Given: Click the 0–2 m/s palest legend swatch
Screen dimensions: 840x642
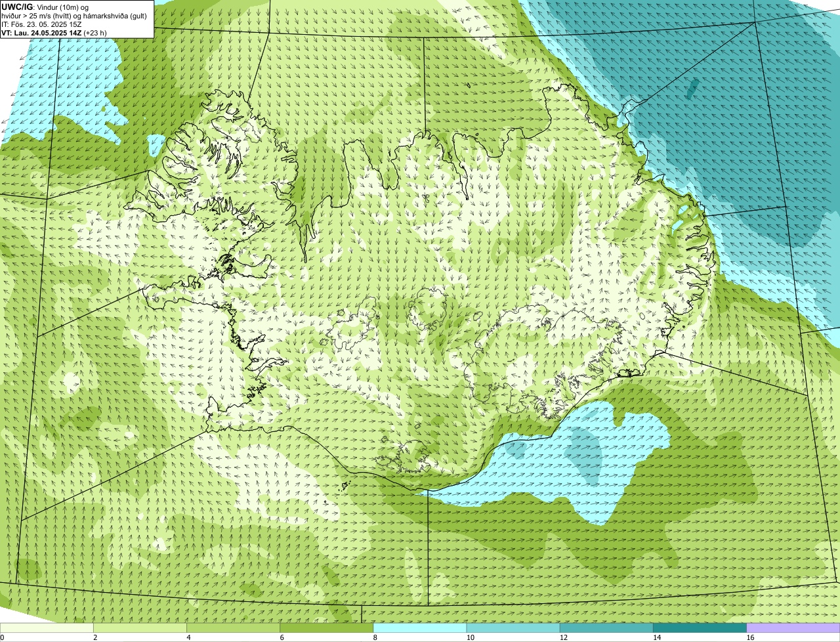Looking at the screenshot, I should click(47, 628).
